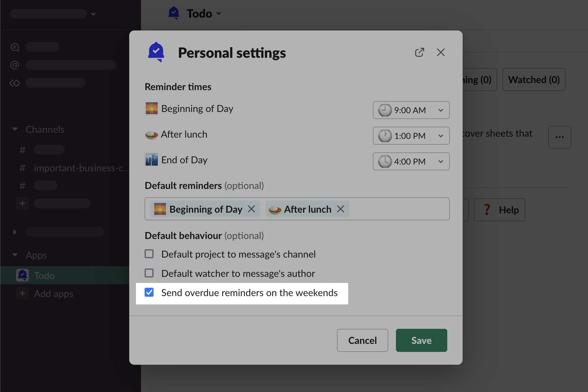Collapse the Channels section
588x392 pixels.
15,129
